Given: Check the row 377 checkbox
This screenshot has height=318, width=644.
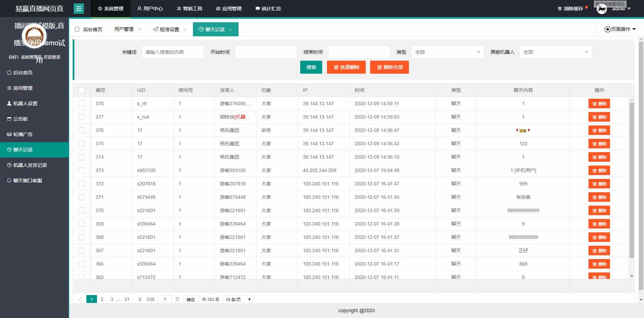Looking at the screenshot, I should (82, 117).
